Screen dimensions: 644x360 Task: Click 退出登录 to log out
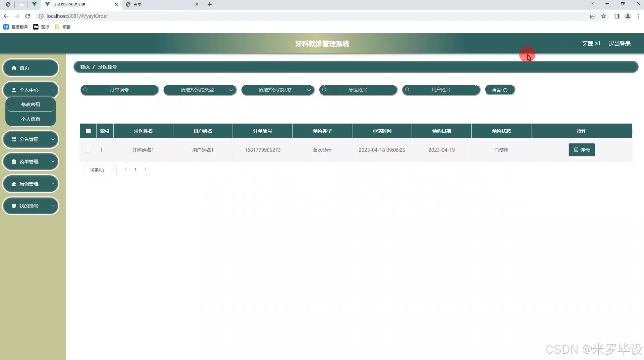(620, 44)
